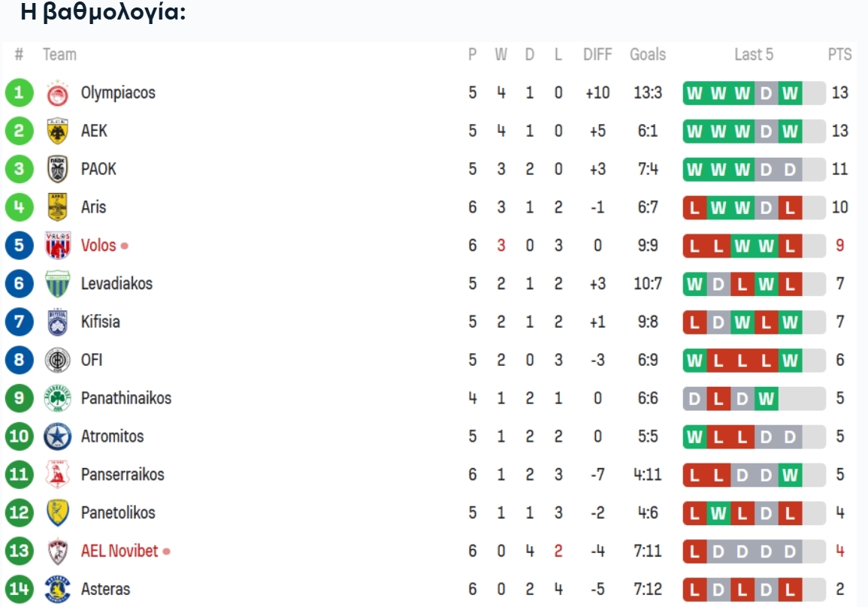Click OFI's position number 8 badge
The width and height of the screenshot is (868, 607).
[20, 360]
